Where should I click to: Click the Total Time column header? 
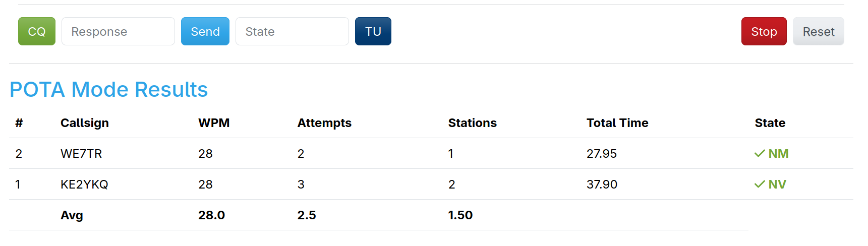click(617, 123)
